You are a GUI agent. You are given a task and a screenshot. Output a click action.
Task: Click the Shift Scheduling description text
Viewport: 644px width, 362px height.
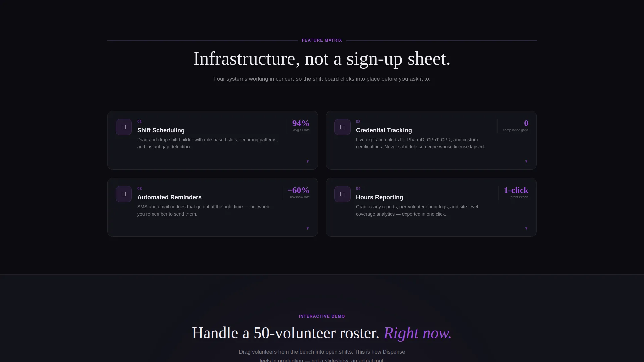click(x=207, y=143)
